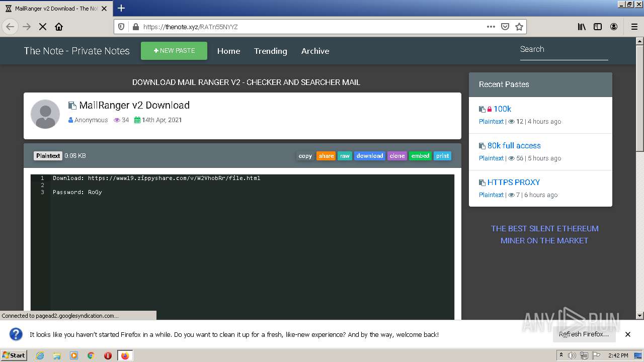Show hidden system tray icons
This screenshot has height=362, width=644.
561,355
